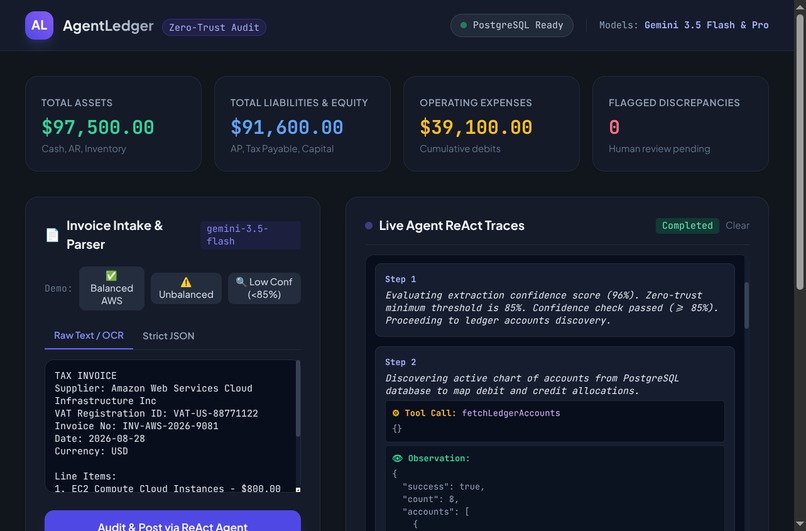Click the resize handle of invoice text area
Screen dimensions: 806x531
click(x=298, y=490)
